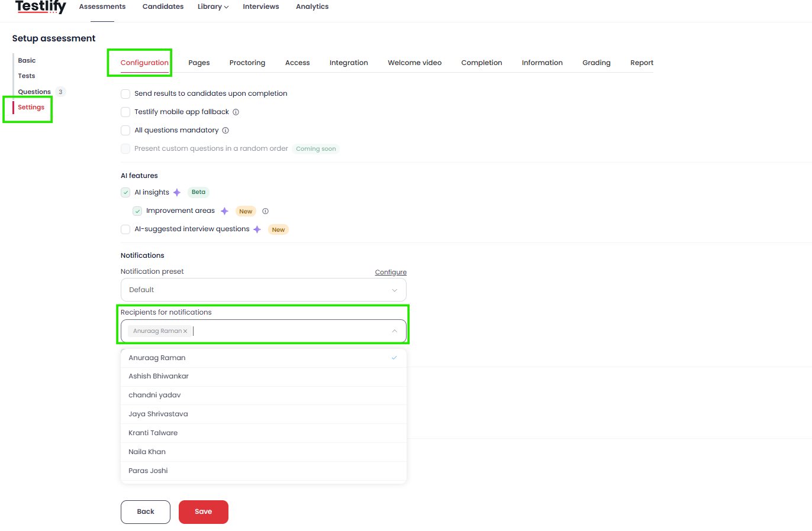Click the Testlify logo

click(x=40, y=7)
